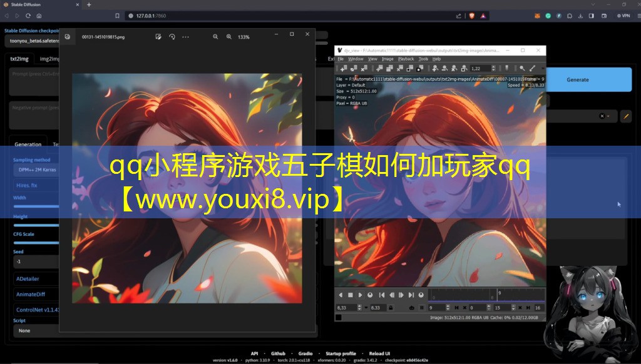641x364 pixels.
Task: Adjust out-point stepper showing 15
Action: (x=513, y=308)
